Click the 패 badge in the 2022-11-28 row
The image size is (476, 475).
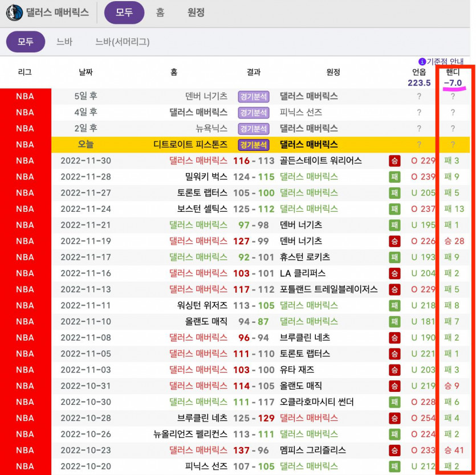[x=394, y=177]
